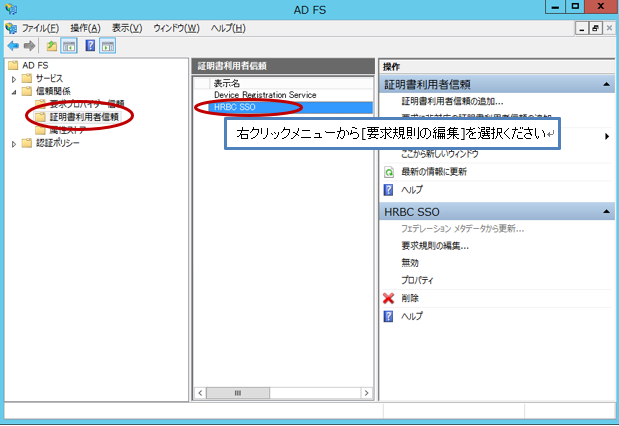Click the horizontal scrollbar thumb in list pane
This screenshot has width=619, height=426.
pyautogui.click(x=238, y=393)
